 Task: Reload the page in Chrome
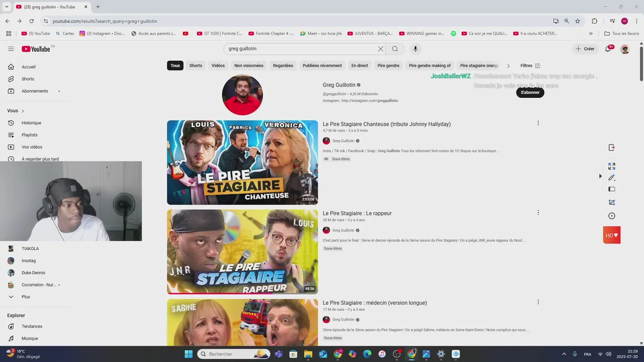[31, 21]
